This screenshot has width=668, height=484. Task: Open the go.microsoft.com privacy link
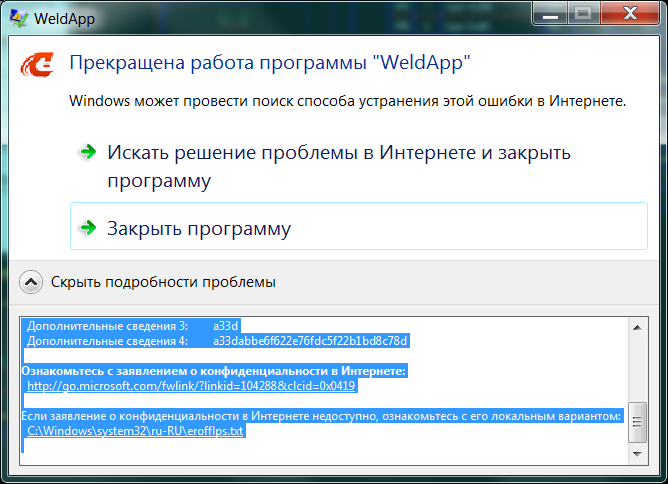(191, 386)
